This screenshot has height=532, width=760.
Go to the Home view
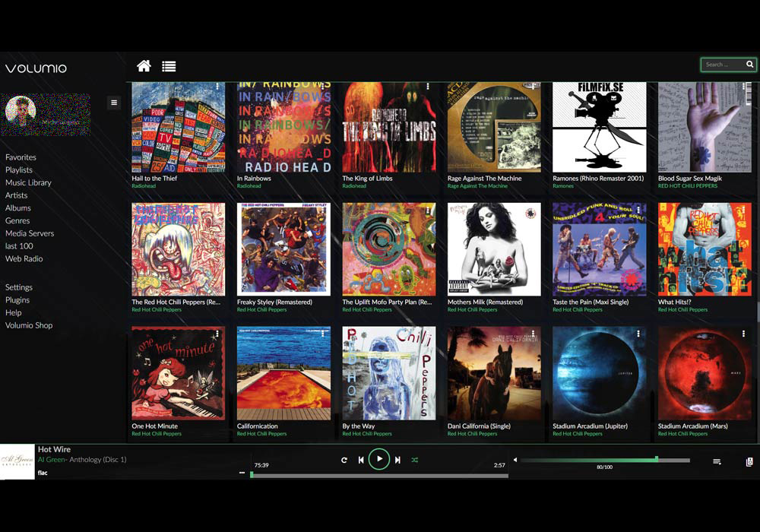[144, 66]
